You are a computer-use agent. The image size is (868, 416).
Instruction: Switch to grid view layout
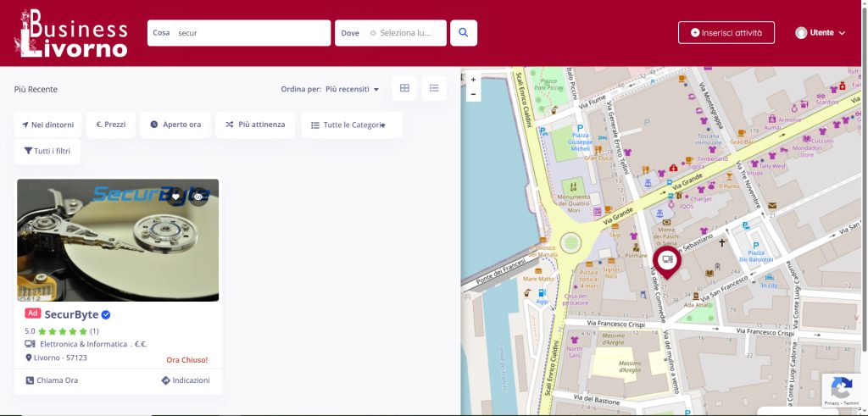pyautogui.click(x=404, y=88)
